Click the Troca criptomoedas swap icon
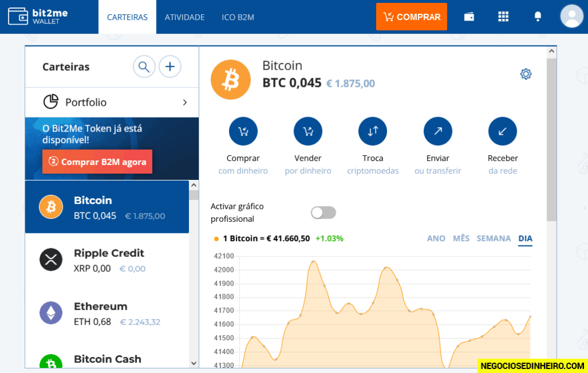 click(373, 132)
